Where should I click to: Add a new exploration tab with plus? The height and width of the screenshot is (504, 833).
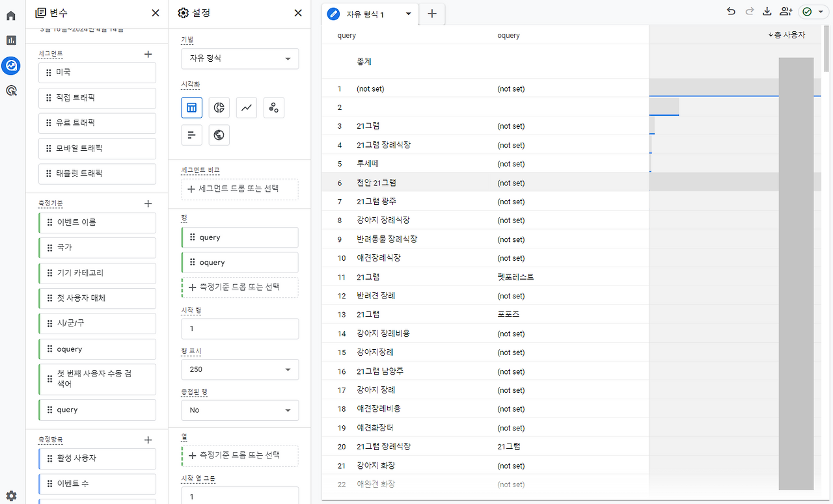tap(431, 13)
